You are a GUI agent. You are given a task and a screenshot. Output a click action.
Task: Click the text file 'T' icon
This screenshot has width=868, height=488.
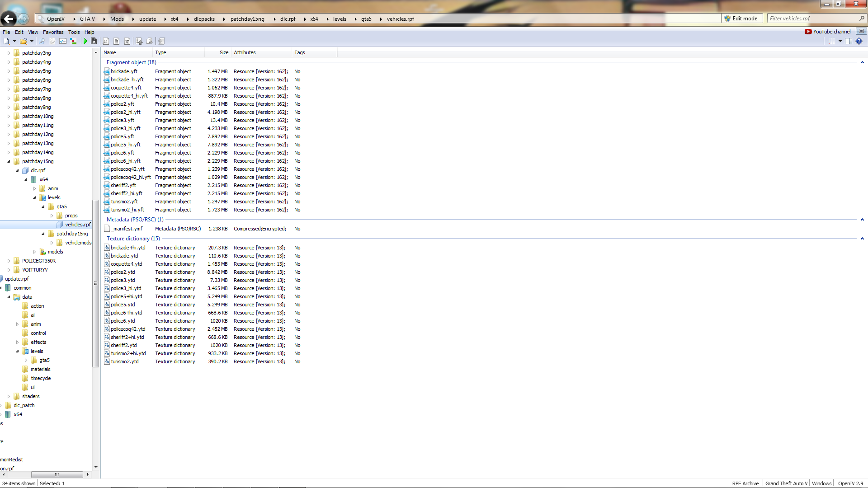click(127, 41)
